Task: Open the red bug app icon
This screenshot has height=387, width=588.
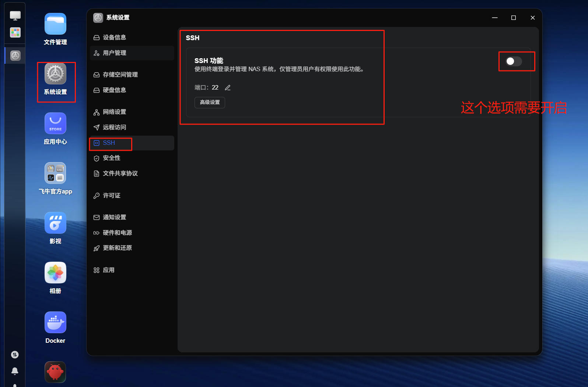Action: point(55,372)
